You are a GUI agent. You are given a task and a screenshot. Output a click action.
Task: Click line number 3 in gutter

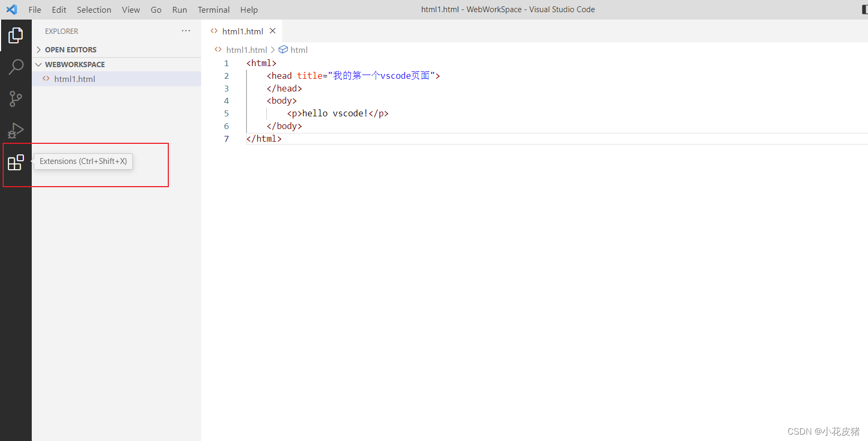tap(227, 88)
